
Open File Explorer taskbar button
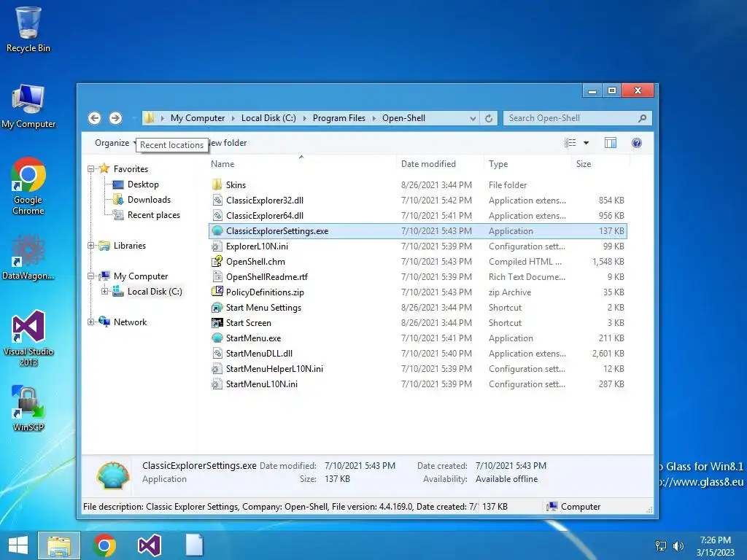click(x=59, y=545)
